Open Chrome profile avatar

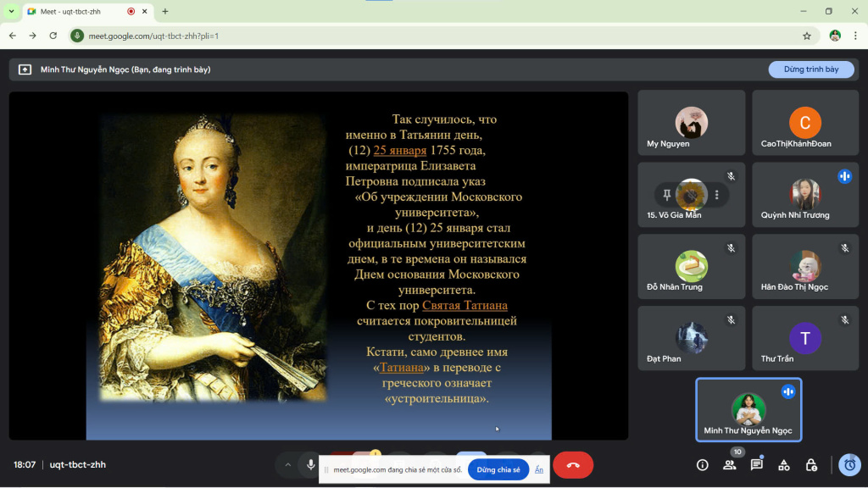tap(835, 36)
